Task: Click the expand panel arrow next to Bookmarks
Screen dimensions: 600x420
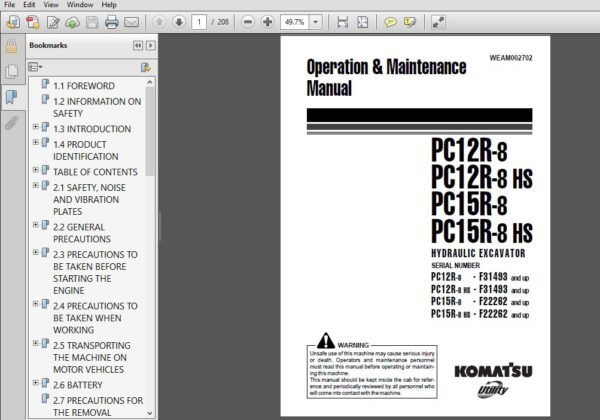Action: [x=151, y=46]
